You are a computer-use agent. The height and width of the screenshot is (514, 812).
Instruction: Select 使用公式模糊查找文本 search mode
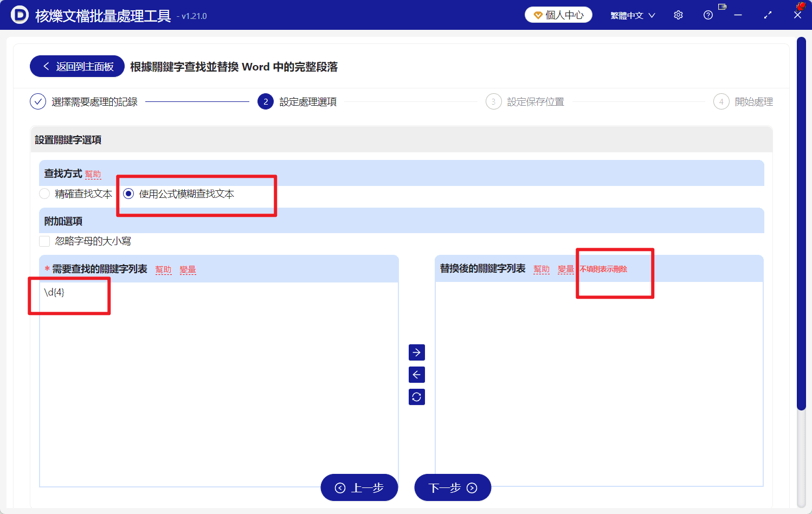coord(128,194)
